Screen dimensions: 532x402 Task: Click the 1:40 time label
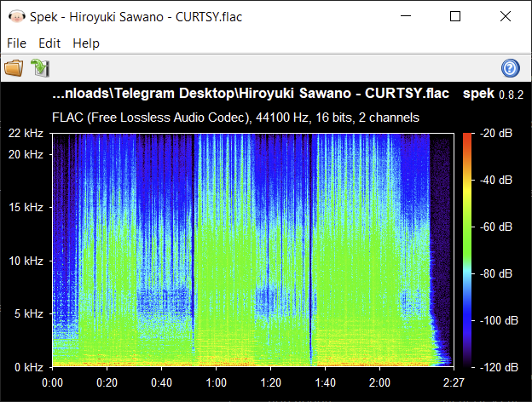coord(326,382)
